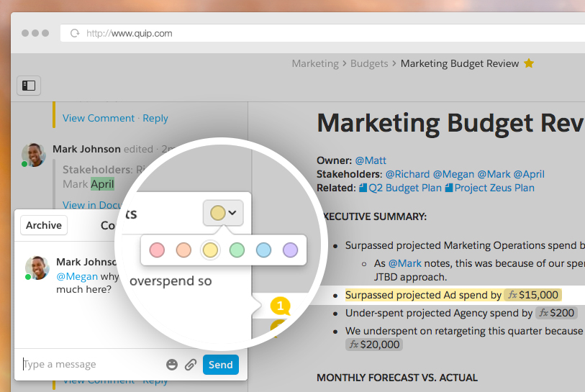Click the @Matt owner mention
The image size is (585, 392).
[x=371, y=160]
